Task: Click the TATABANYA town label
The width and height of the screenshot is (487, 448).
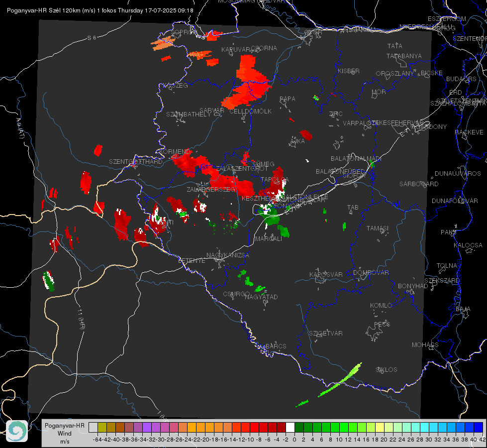Action: [x=404, y=56]
